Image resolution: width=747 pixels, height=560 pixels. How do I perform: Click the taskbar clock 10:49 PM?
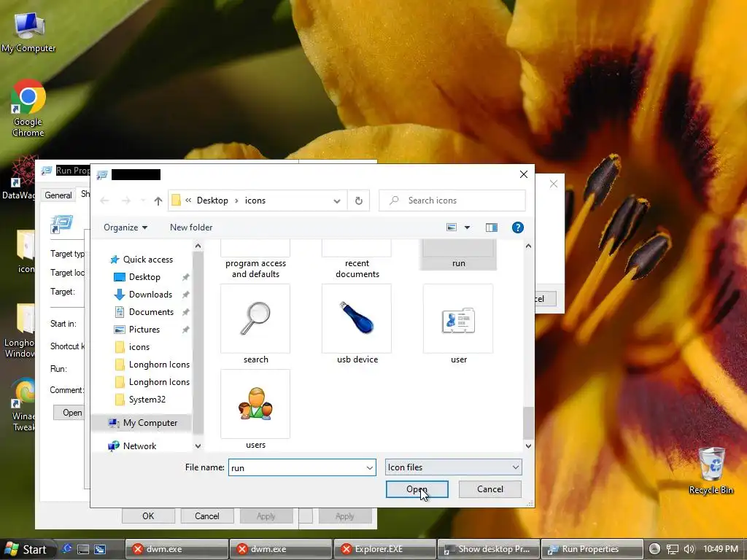click(721, 549)
